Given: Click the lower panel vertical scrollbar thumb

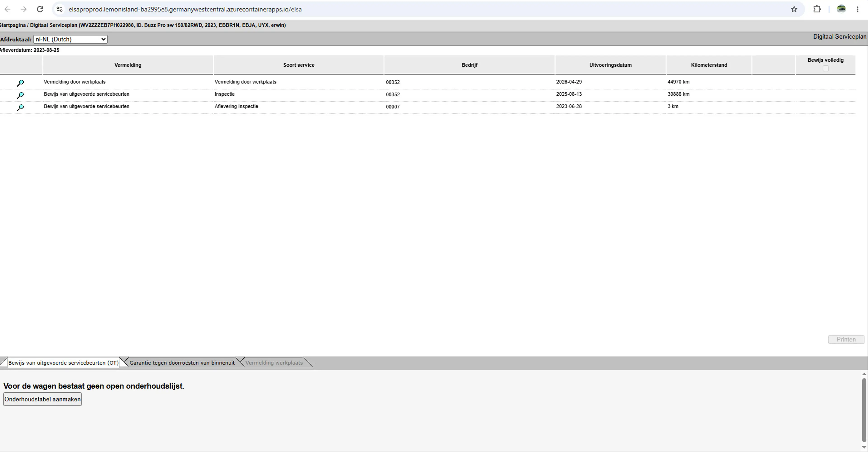Looking at the screenshot, I should (864, 410).
